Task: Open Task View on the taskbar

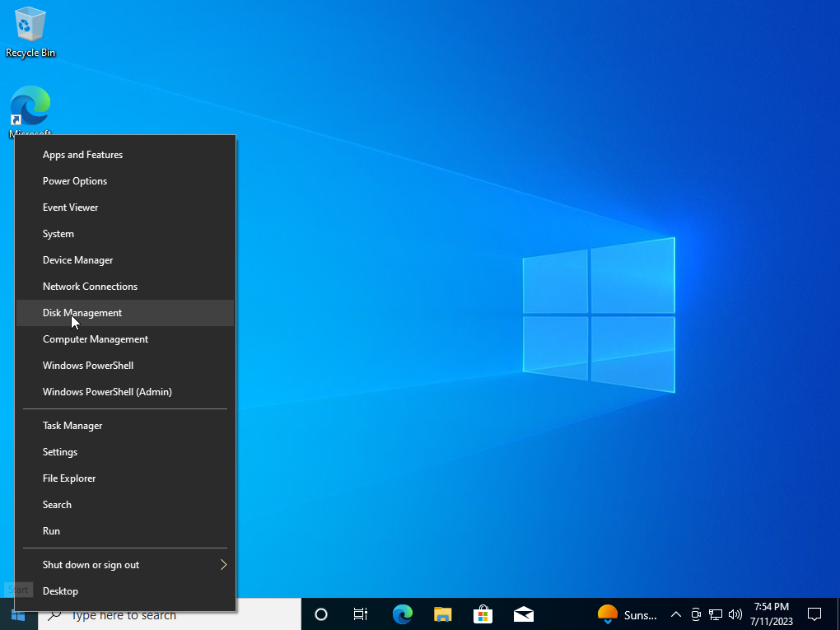Action: 360,614
